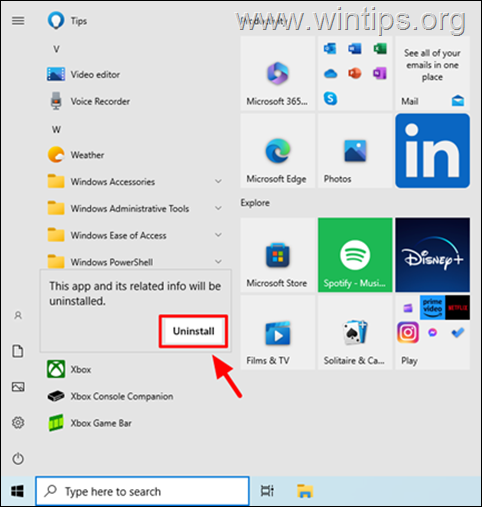
Task: Click the Skype icon
Action: click(x=330, y=98)
